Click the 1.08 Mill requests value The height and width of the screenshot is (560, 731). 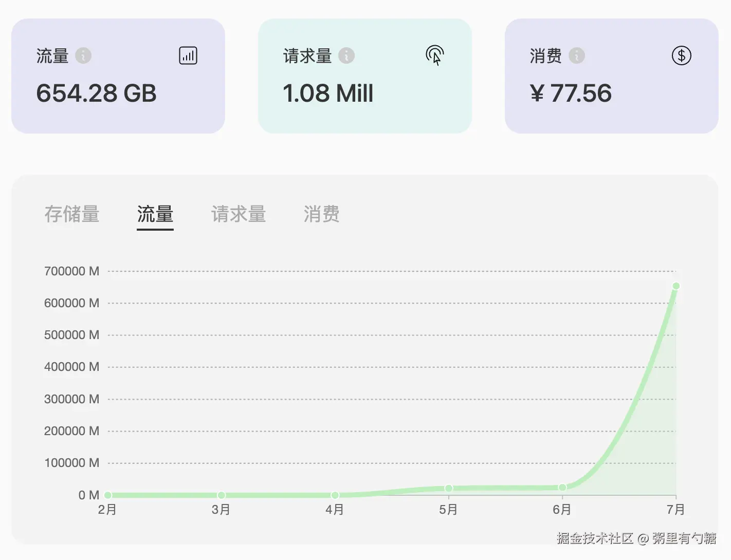tap(328, 94)
